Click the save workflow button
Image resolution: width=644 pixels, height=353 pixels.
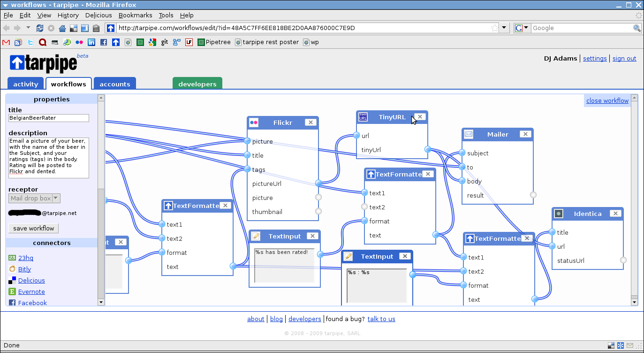34,229
